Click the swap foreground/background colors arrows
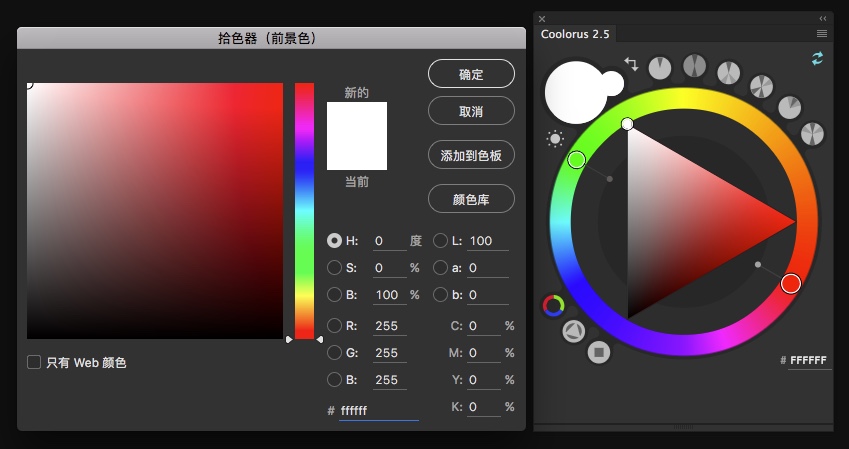This screenshot has height=449, width=849. click(631, 64)
